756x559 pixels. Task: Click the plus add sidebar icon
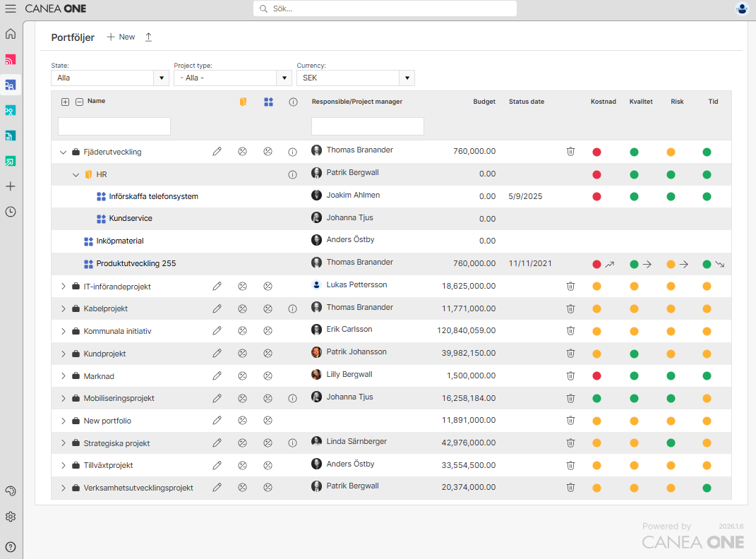click(11, 186)
